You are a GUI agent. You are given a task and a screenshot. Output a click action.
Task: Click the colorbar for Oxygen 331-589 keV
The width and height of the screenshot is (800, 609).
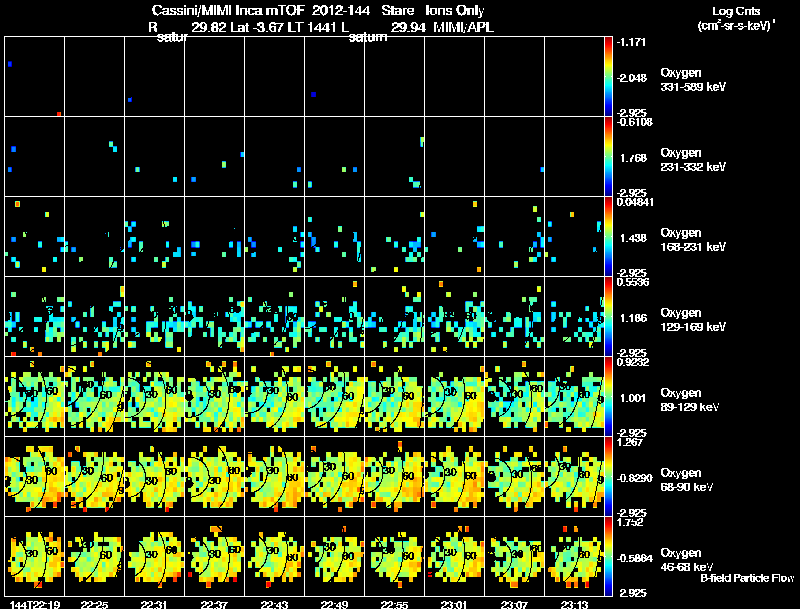click(608, 77)
